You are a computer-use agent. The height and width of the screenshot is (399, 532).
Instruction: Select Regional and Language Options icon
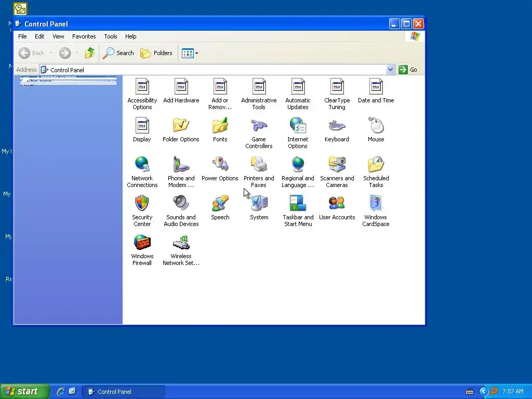(298, 165)
